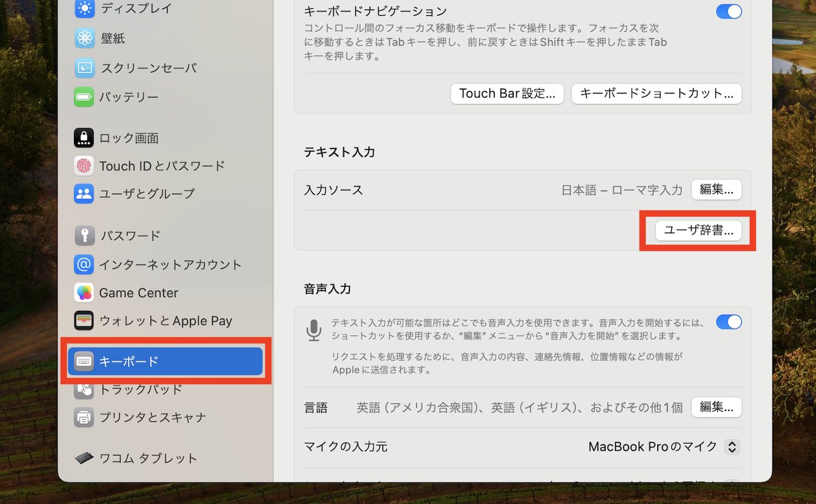Select ワコム タブレット icon in sidebar

[84, 458]
